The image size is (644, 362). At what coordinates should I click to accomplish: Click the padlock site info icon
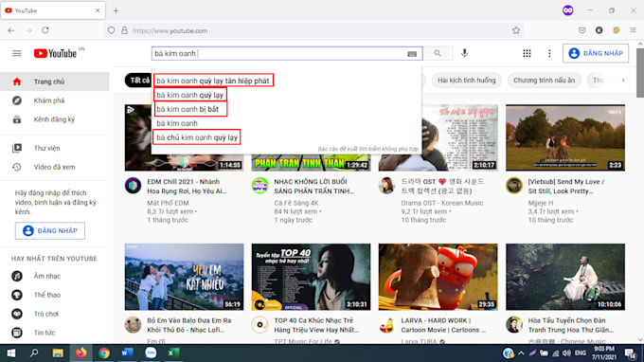(124, 30)
